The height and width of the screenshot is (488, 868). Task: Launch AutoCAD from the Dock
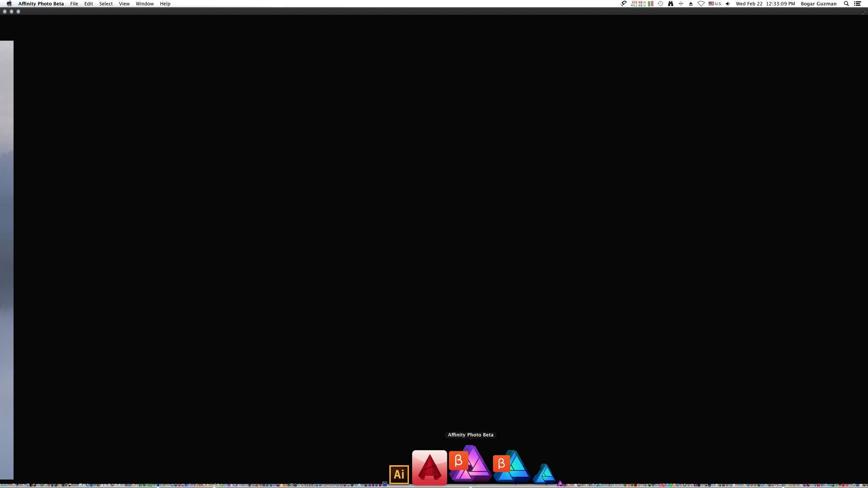click(x=429, y=468)
